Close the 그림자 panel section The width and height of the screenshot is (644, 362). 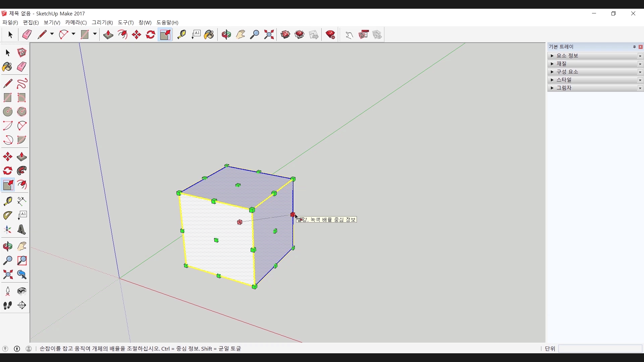tap(640, 88)
